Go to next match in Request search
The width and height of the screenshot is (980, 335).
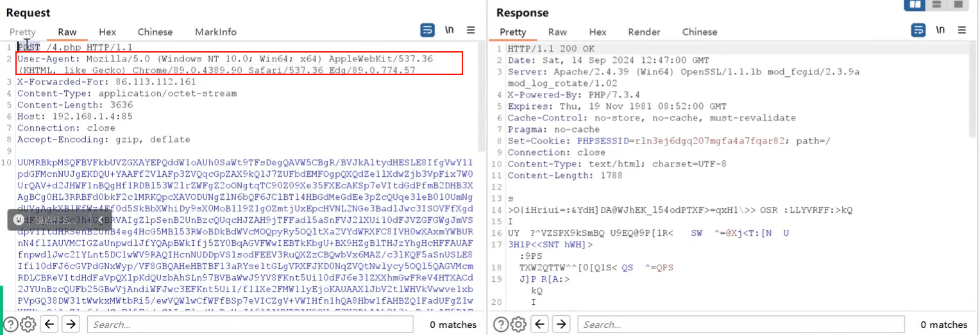[x=71, y=324]
